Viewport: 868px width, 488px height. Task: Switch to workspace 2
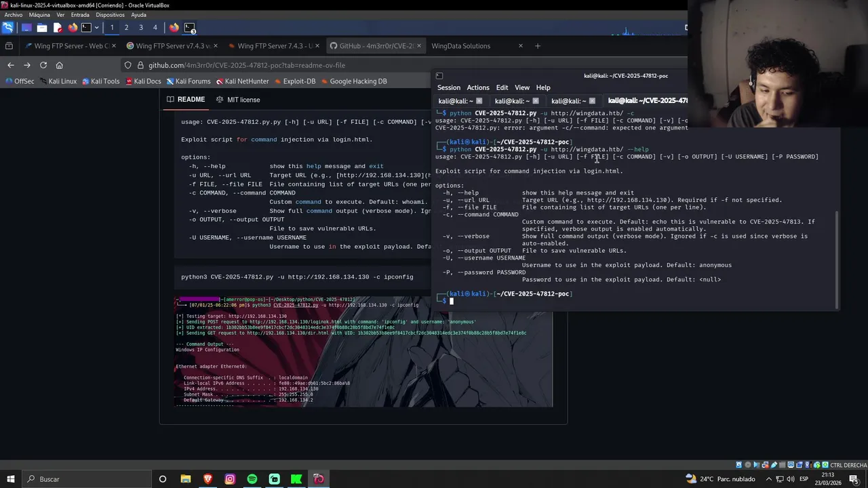[126, 28]
